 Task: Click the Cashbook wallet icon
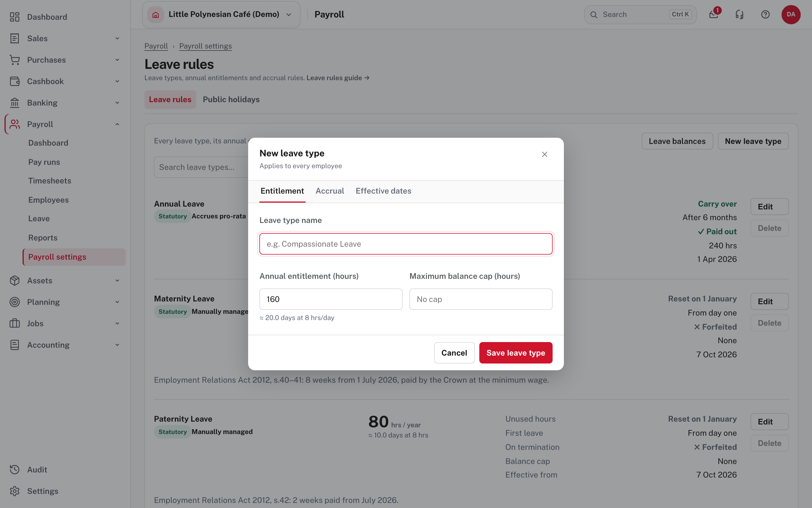pos(14,81)
